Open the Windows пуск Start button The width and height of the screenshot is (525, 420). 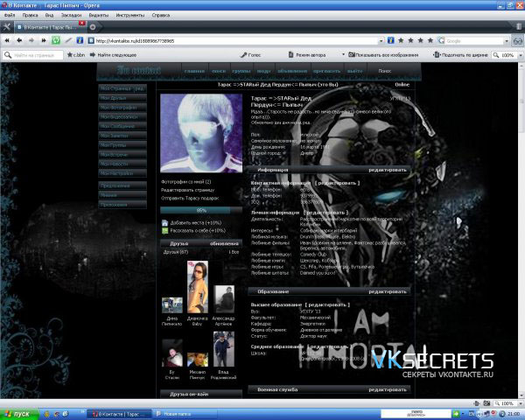pyautogui.click(x=19, y=414)
